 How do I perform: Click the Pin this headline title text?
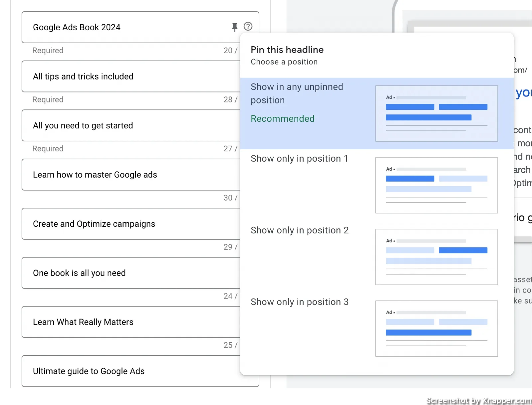coord(287,50)
